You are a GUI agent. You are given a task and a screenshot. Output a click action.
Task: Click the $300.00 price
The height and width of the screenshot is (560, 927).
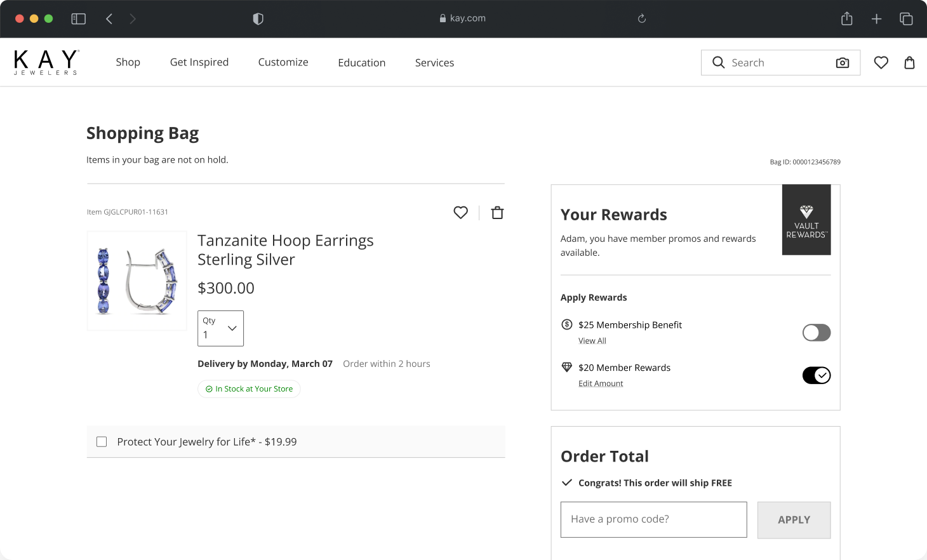(x=226, y=288)
